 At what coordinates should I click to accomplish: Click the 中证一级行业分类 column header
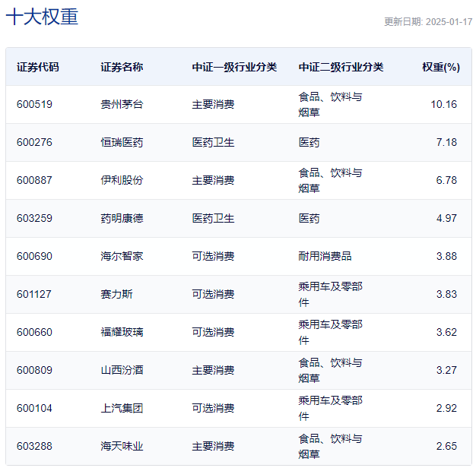click(x=234, y=67)
